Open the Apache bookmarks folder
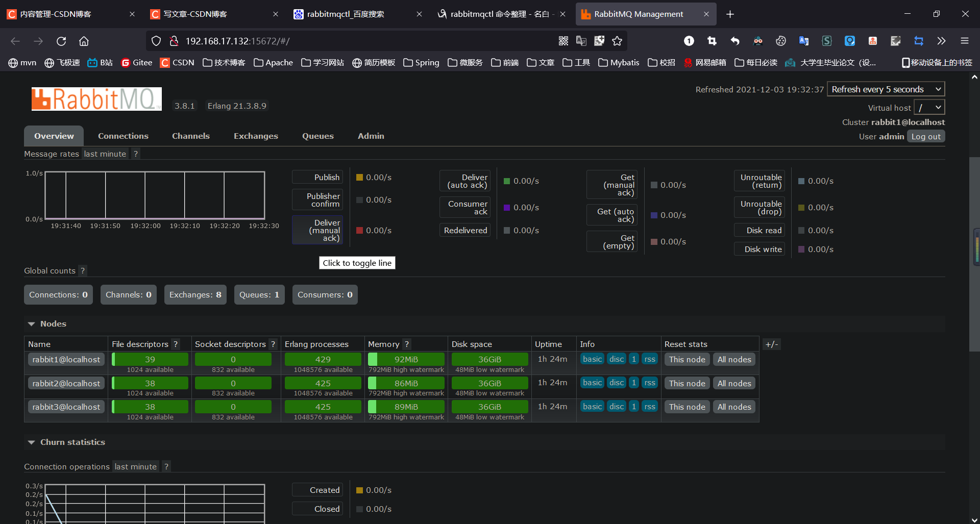Image resolution: width=980 pixels, height=524 pixels. (274, 62)
